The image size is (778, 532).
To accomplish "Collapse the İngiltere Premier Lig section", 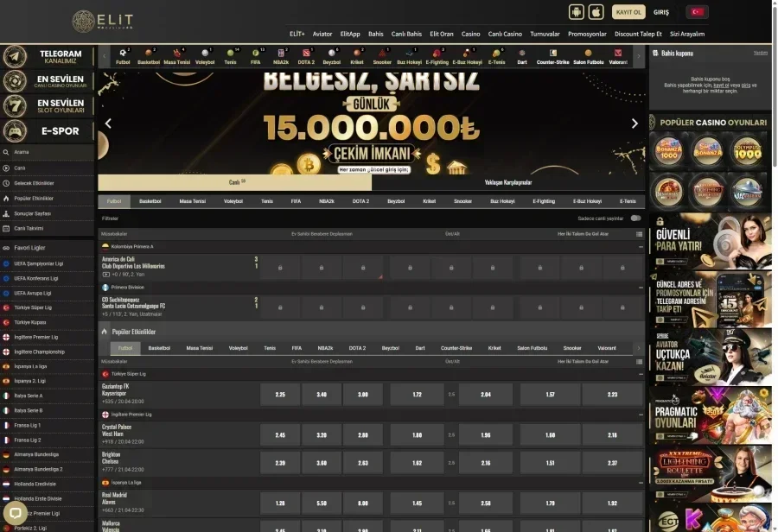I will (641, 415).
